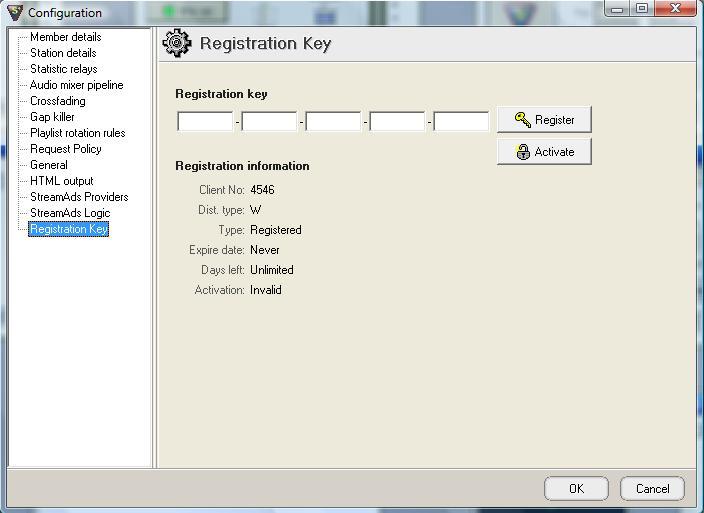
Task: Open Request Policy settings
Action: pyautogui.click(x=66, y=149)
